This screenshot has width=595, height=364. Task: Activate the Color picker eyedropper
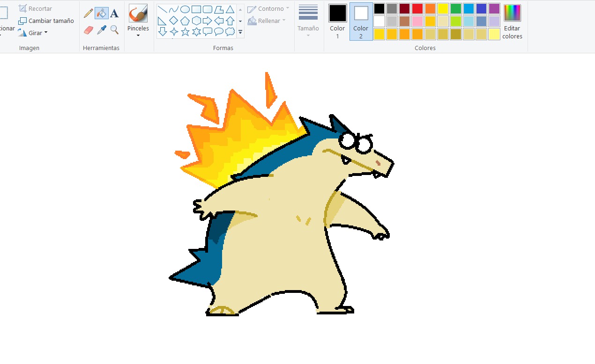pyautogui.click(x=101, y=30)
